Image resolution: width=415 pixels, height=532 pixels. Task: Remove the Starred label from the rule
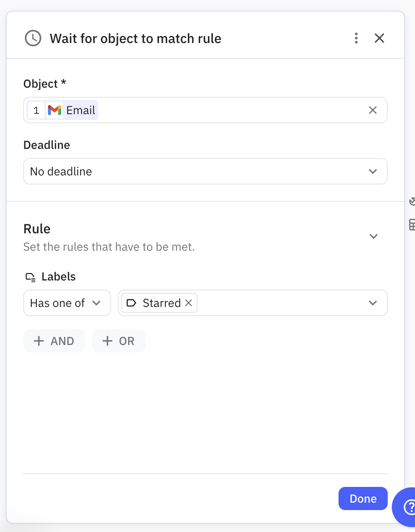(188, 303)
